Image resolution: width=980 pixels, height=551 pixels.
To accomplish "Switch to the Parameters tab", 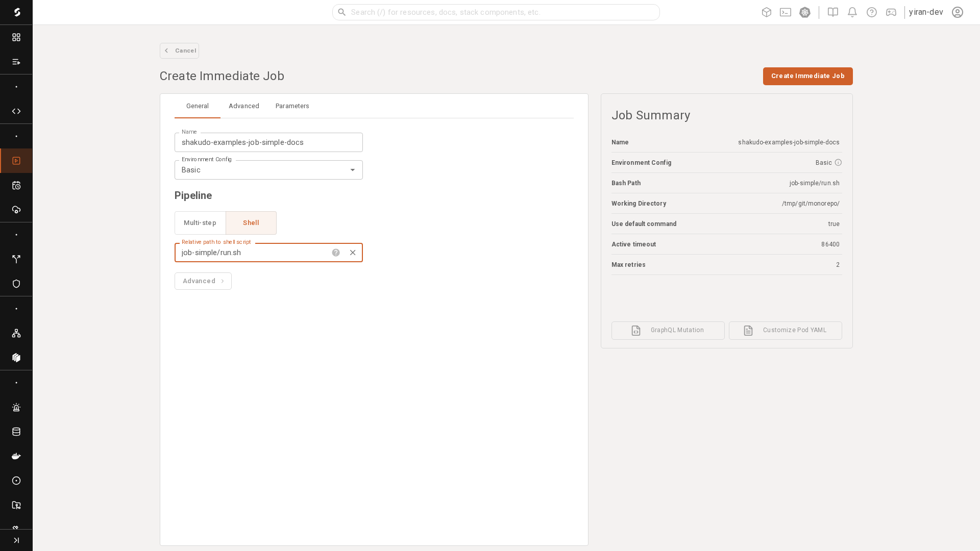I will click(x=292, y=106).
